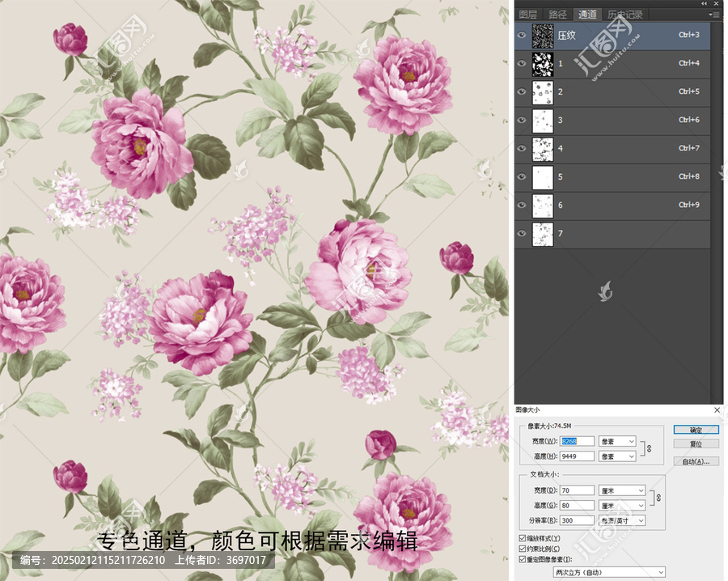Close the channels panel group
The image size is (728, 581).
tap(717, 3)
